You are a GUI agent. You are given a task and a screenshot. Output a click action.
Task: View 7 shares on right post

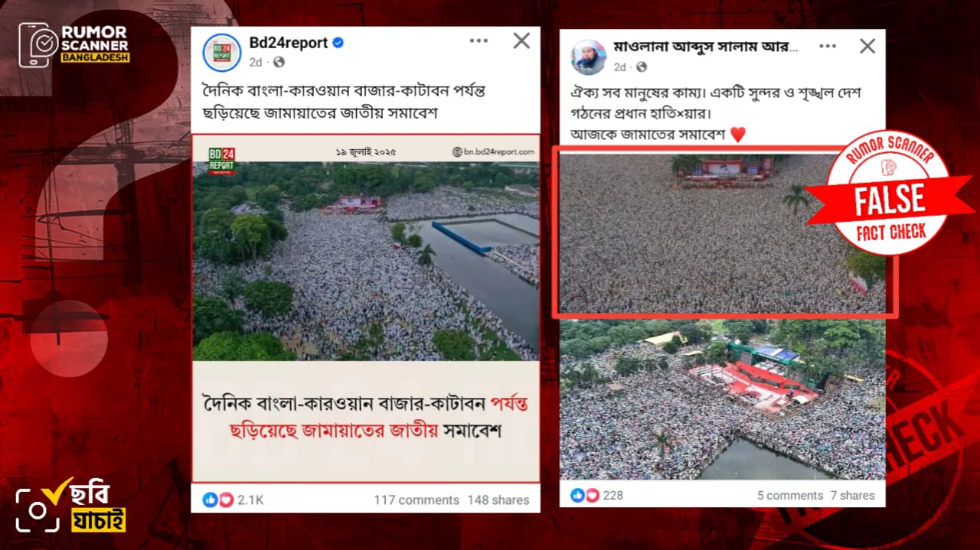point(852,495)
